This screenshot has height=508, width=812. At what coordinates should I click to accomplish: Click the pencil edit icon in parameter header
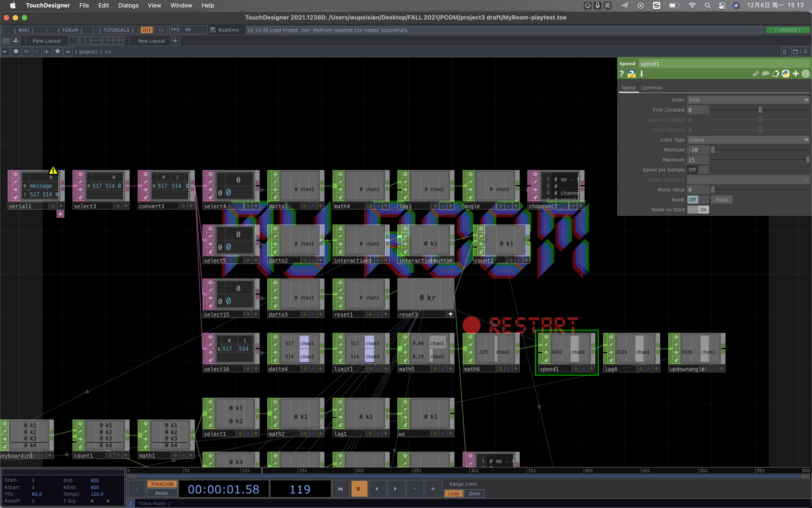click(x=756, y=73)
